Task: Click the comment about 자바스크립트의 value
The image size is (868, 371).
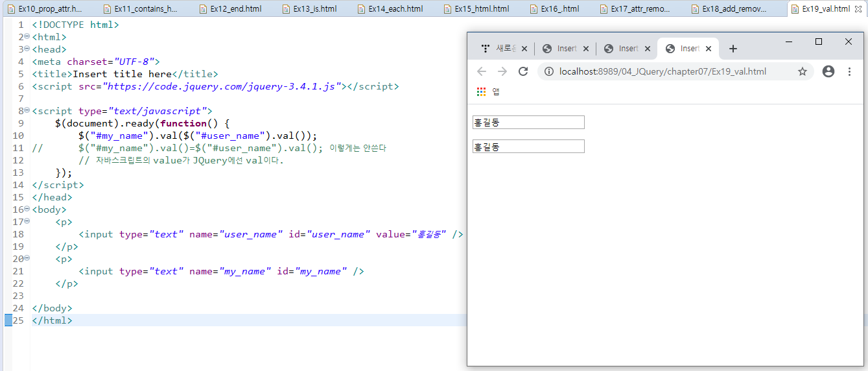Action: 181,160
